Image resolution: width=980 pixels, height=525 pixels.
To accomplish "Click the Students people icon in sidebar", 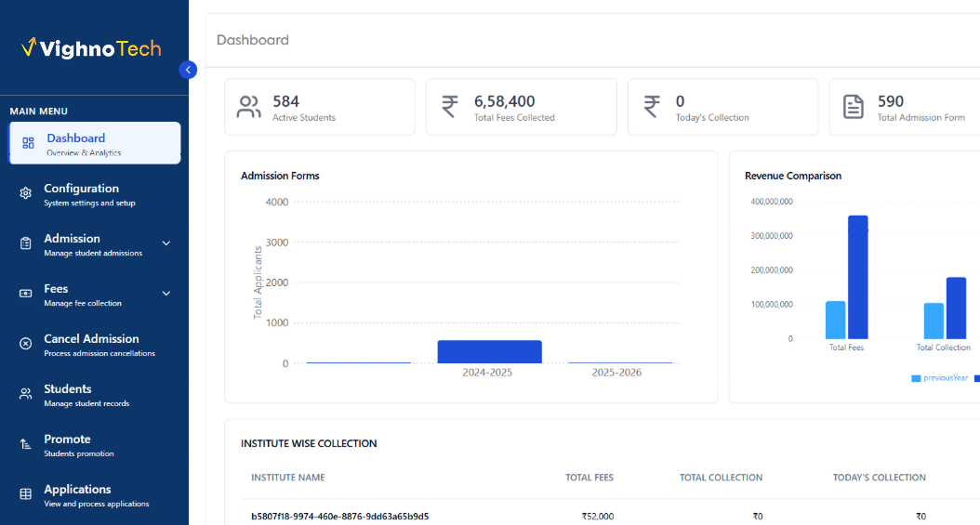I will [26, 394].
